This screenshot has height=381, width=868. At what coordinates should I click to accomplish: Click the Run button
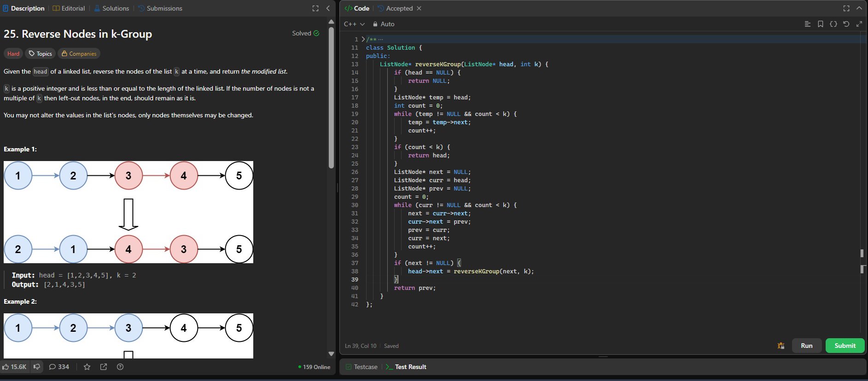pyautogui.click(x=806, y=346)
